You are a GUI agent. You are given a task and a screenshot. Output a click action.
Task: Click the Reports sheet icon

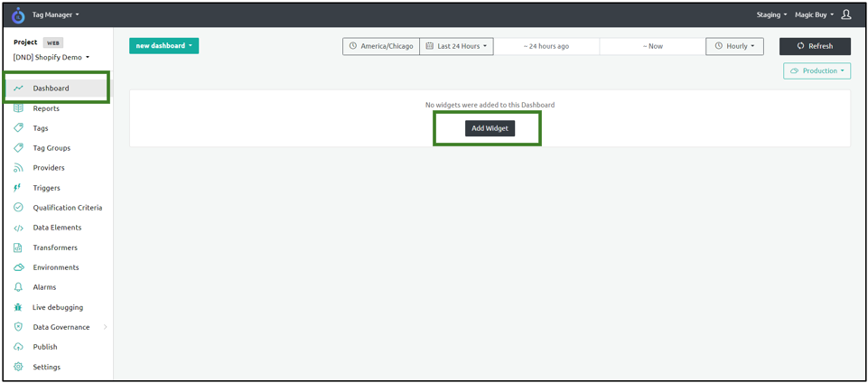(x=18, y=108)
